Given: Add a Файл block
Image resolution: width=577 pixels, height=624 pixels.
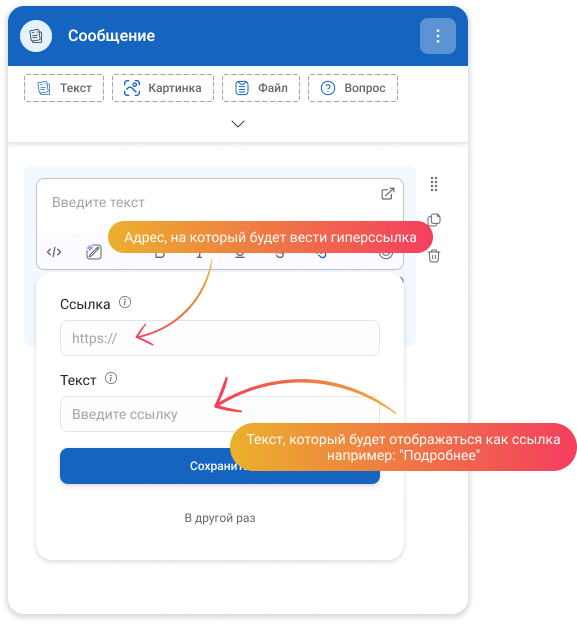Looking at the screenshot, I should pyautogui.click(x=261, y=88).
